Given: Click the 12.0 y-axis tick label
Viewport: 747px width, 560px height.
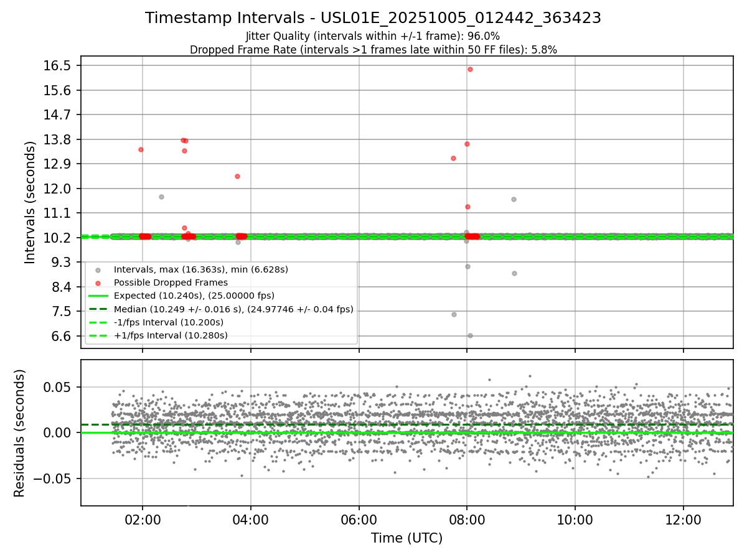Looking at the screenshot, I should [x=58, y=189].
